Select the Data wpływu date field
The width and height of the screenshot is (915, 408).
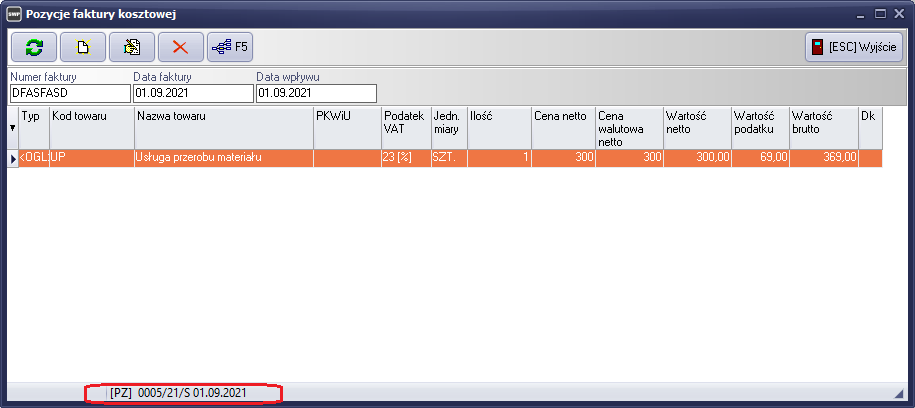pos(316,94)
